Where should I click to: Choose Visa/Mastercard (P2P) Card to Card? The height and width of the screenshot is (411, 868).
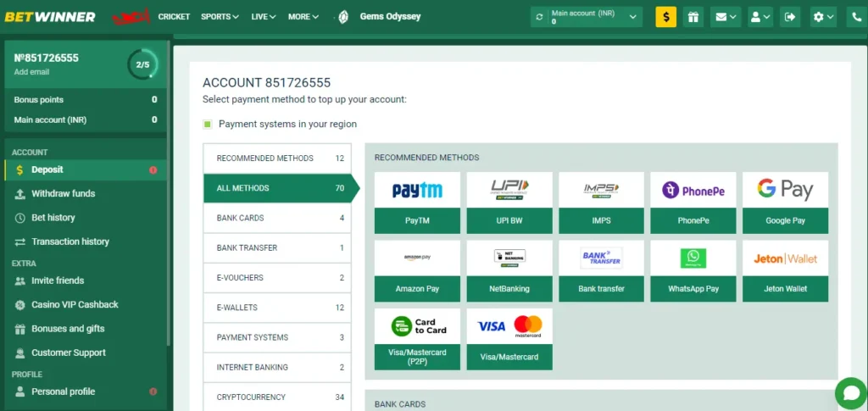coord(417,339)
